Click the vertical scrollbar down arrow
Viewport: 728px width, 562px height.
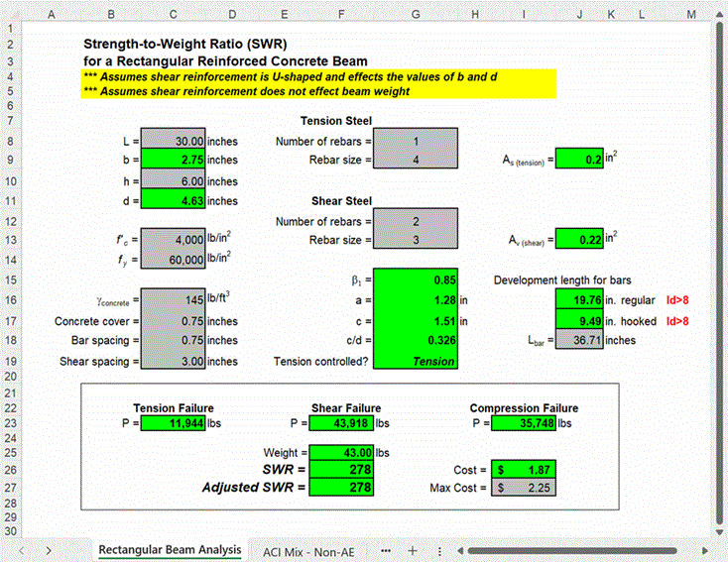(x=719, y=533)
